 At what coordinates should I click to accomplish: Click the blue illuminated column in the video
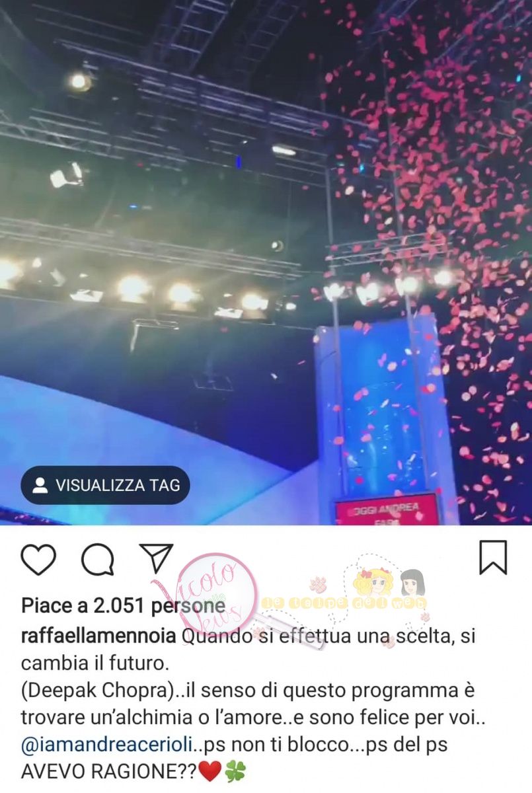point(383,410)
